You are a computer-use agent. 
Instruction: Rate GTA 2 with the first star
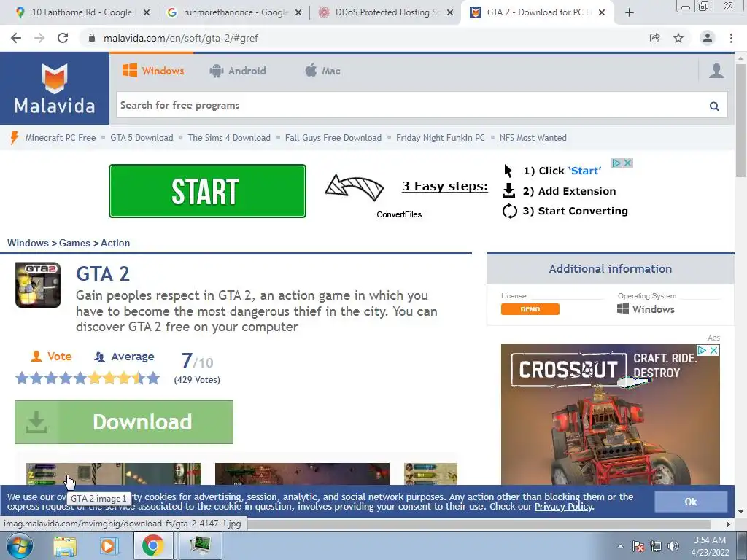point(22,378)
